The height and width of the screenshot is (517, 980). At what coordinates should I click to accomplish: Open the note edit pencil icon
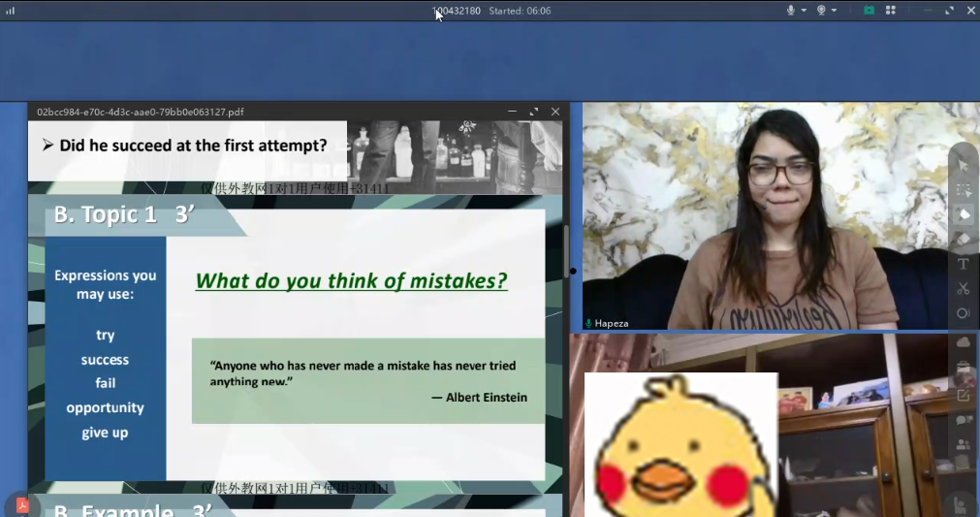[964, 395]
